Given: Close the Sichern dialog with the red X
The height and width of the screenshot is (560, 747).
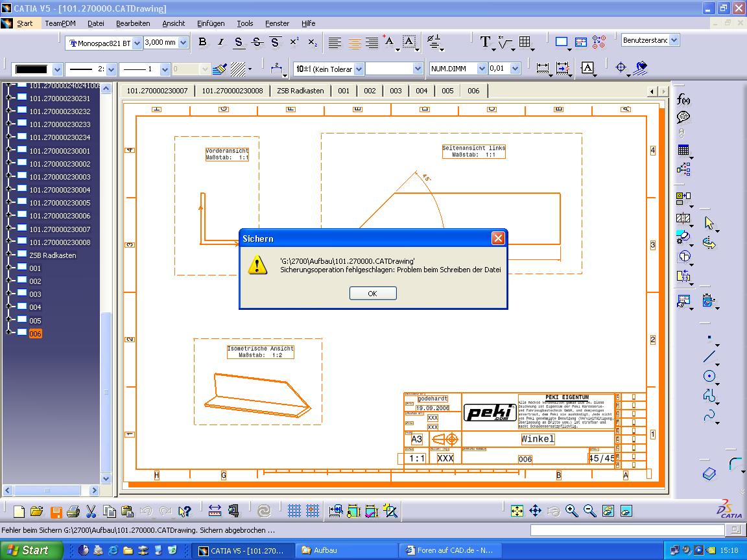Looking at the screenshot, I should pos(498,238).
